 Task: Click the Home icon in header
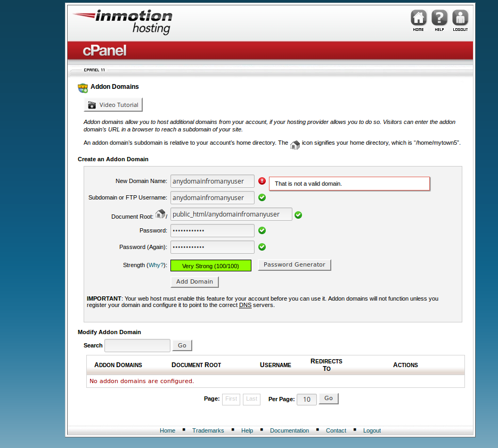tap(419, 18)
